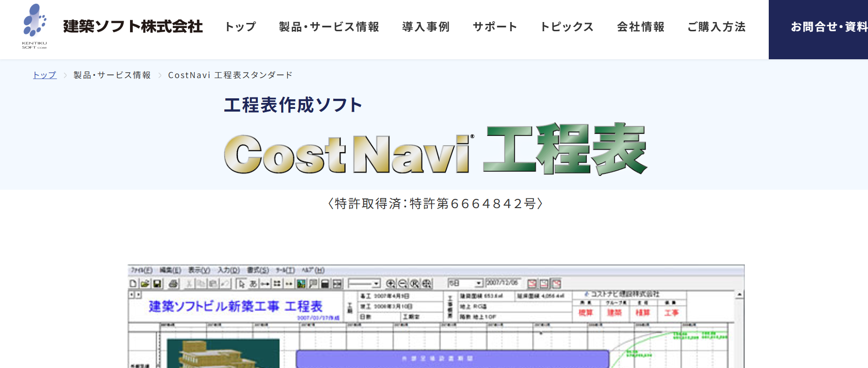This screenshot has height=368, width=868.
Task: Click the Print icon in CostNavi screenshot
Action: (173, 283)
